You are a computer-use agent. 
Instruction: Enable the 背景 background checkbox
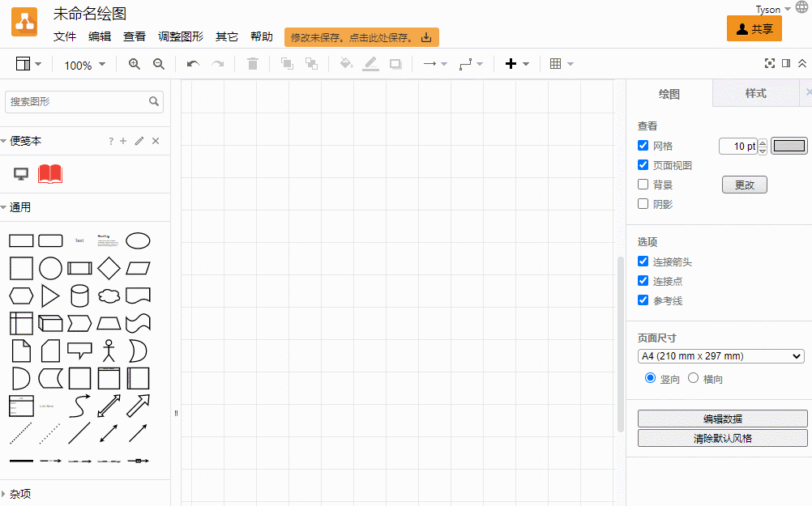pos(643,184)
